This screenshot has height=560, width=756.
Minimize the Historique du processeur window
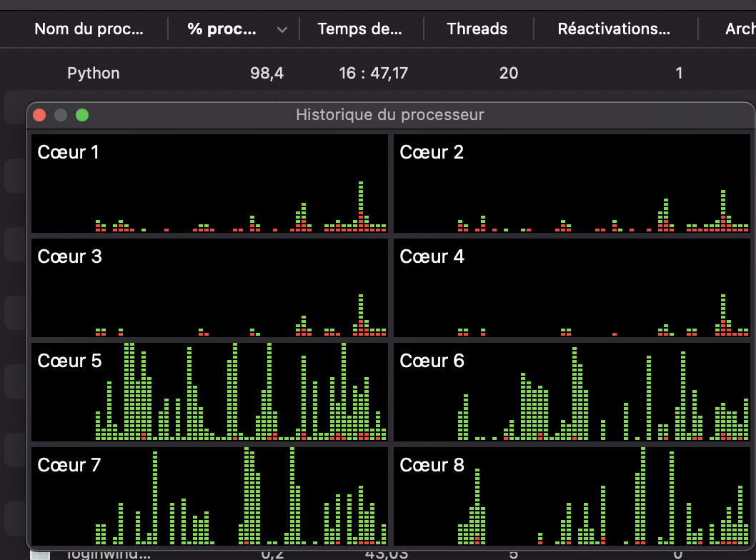(61, 115)
